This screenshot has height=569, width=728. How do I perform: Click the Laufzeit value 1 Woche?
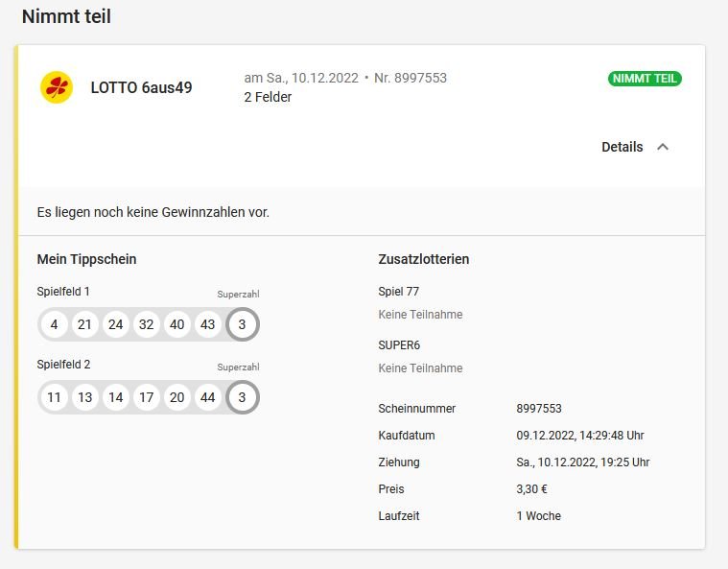(539, 516)
